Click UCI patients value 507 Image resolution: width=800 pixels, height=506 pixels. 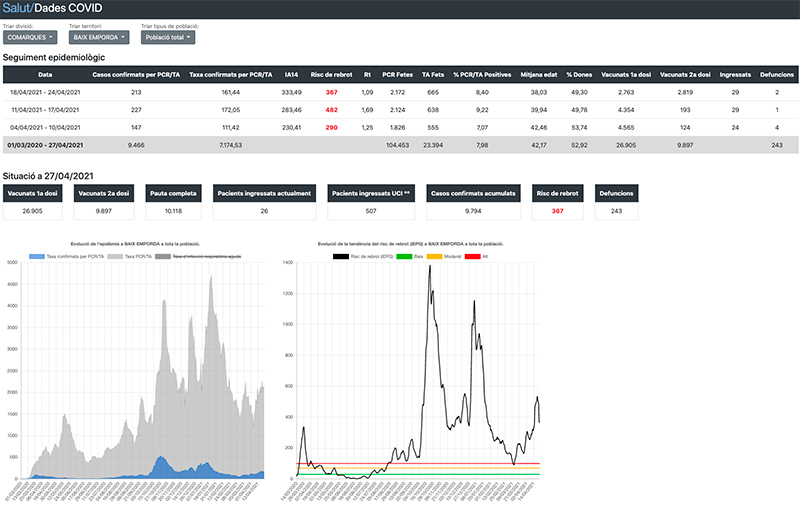[x=371, y=211]
